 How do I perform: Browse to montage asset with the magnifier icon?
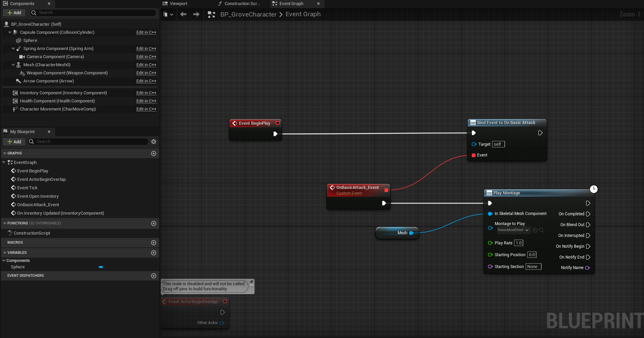(542, 230)
